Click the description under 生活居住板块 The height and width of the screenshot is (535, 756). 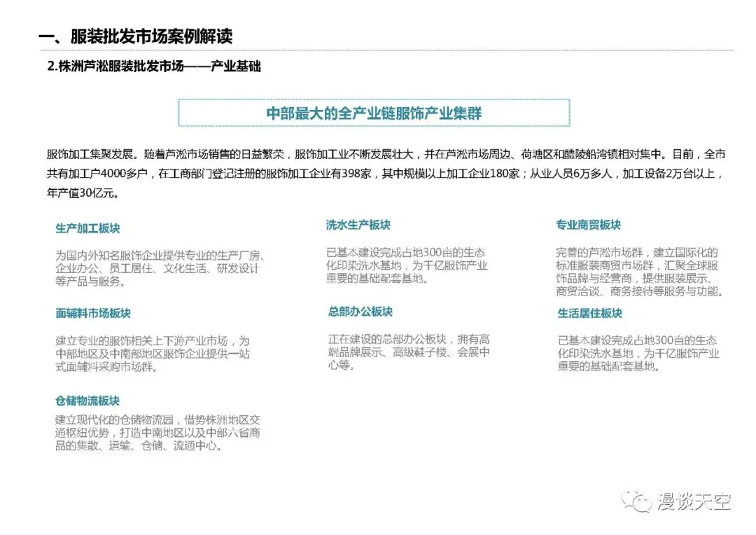[x=638, y=353]
